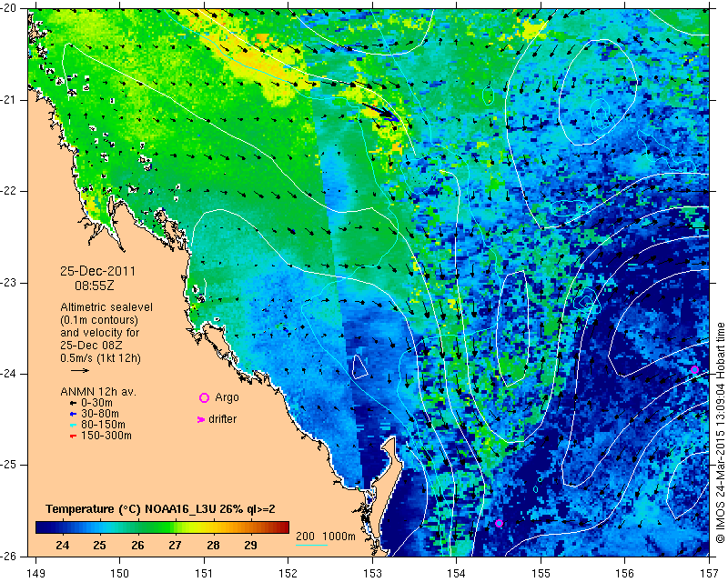Click colorbar tick label "27"

click(x=175, y=546)
